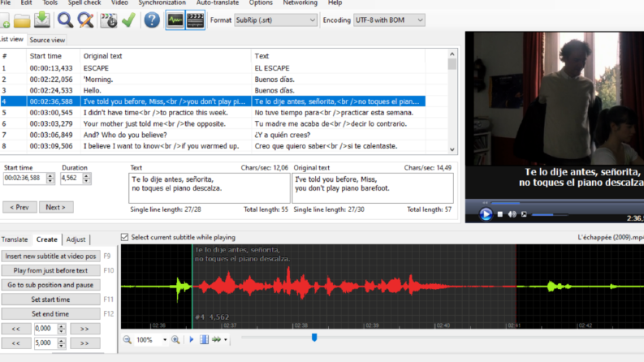Click the blue waveform position slider handle

click(x=314, y=338)
